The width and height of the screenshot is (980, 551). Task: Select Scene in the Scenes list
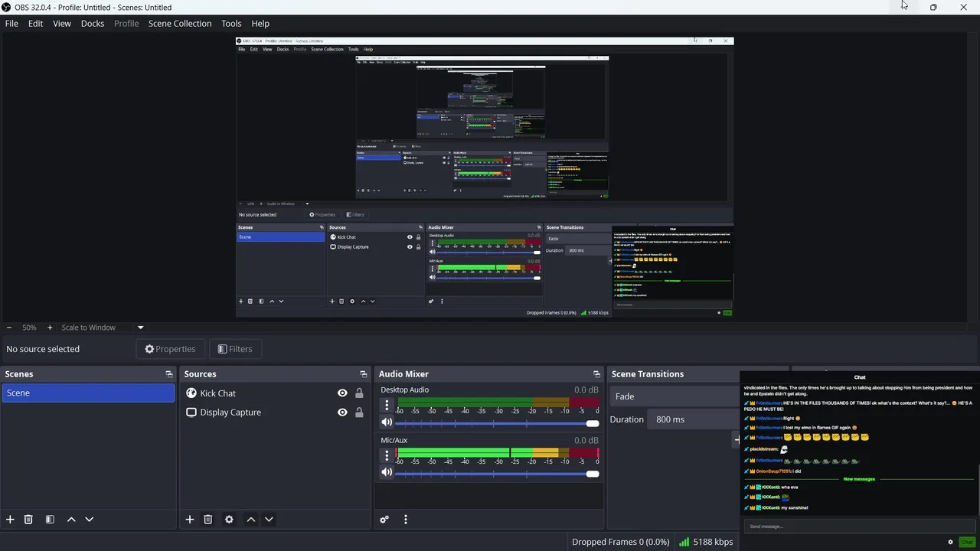pyautogui.click(x=88, y=393)
